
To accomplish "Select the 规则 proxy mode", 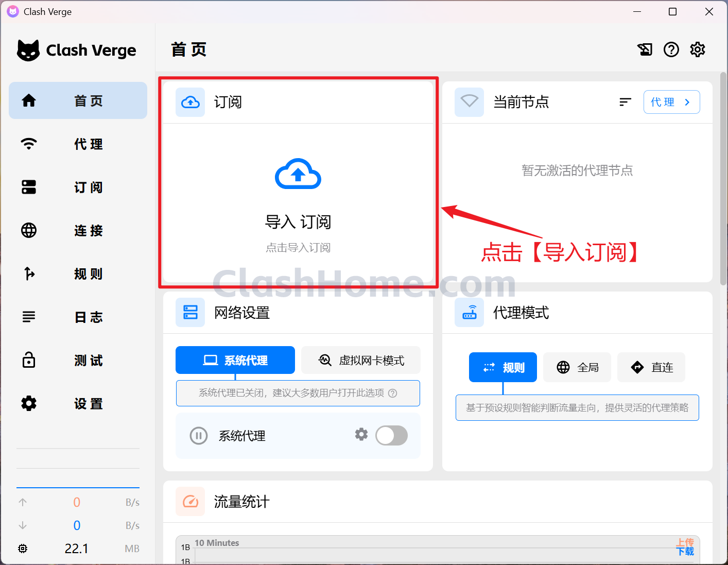I will (503, 367).
